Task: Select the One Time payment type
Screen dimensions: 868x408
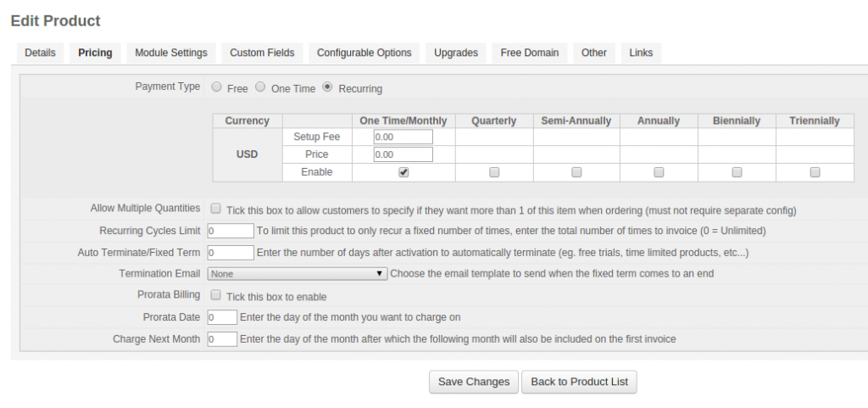Action: (261, 87)
